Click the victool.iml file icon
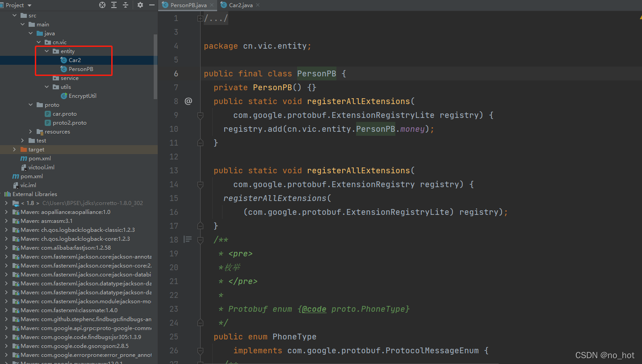Screen dimensions: 642x364 (24, 167)
